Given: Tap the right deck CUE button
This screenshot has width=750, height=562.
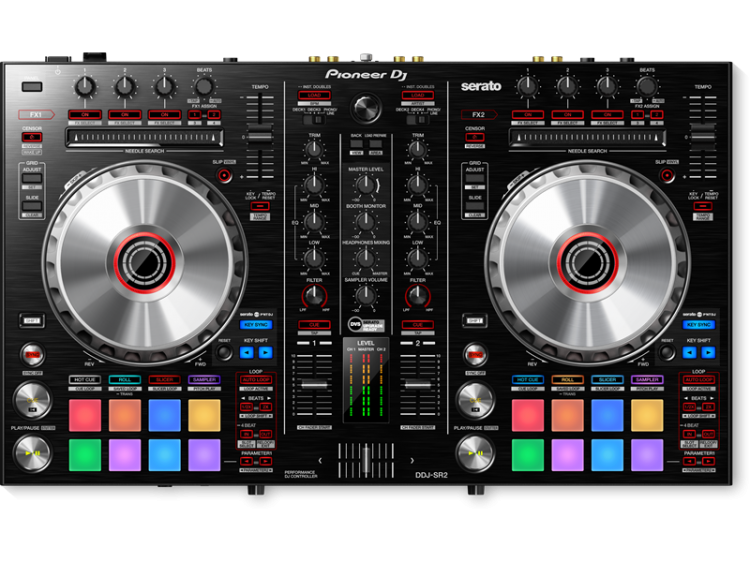Looking at the screenshot, I should click(474, 400).
